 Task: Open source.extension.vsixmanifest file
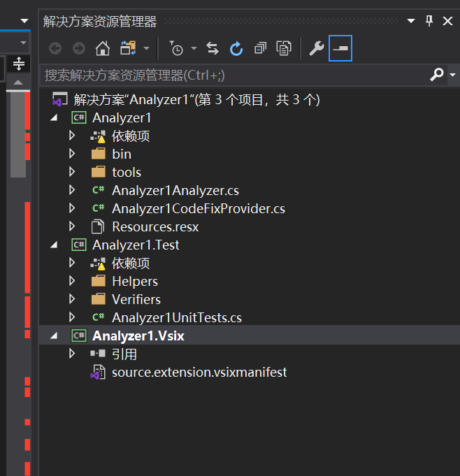[x=199, y=372]
